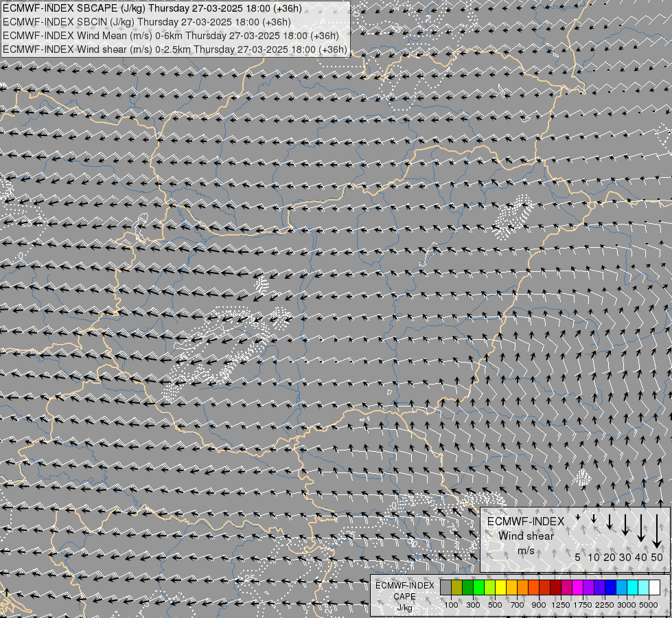Viewport: 672px width, 618px height.
Task: Click the 1250 label on CAPE scale
Action: point(561,605)
